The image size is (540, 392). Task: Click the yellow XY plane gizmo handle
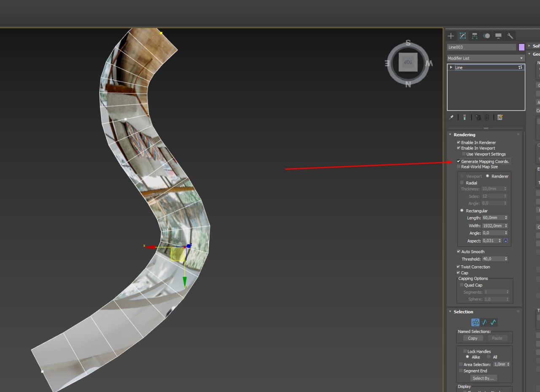pos(178,254)
